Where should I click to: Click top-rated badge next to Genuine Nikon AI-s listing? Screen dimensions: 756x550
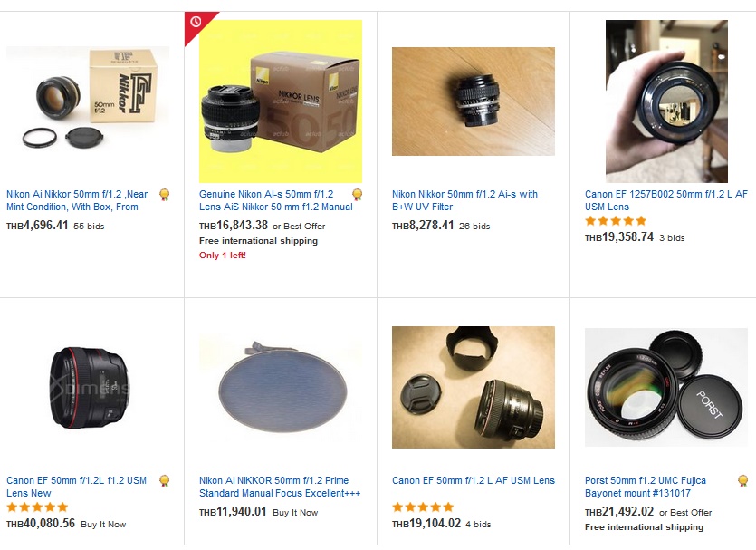358,195
